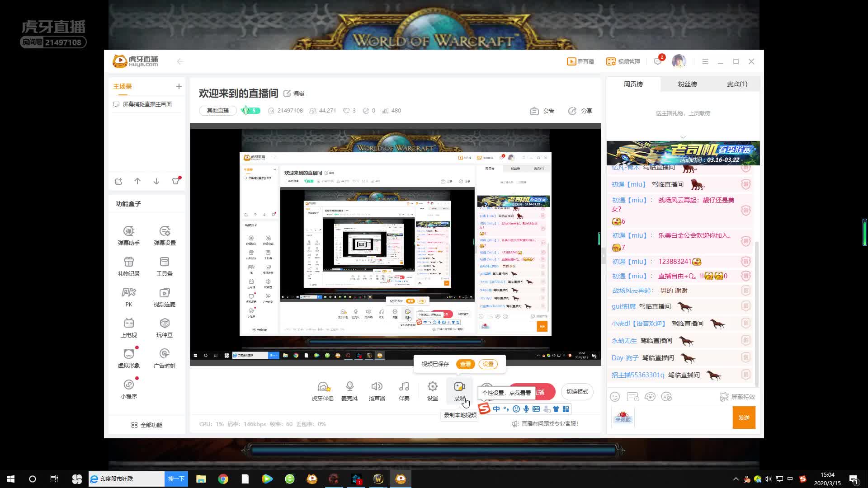868x488 pixels.
Task: Click the 设置 button in saved-video popup
Action: pyautogui.click(x=488, y=364)
